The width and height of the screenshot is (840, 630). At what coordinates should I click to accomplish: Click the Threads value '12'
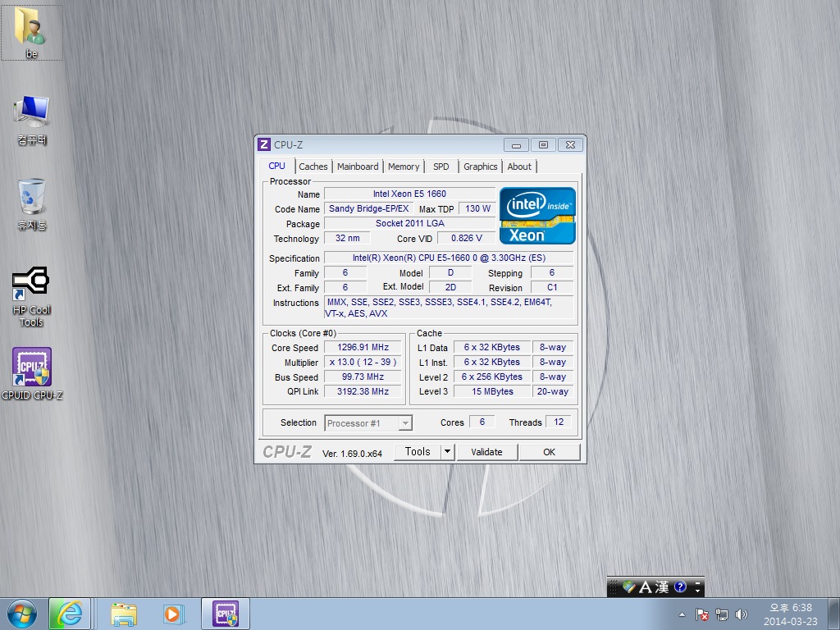(x=559, y=422)
